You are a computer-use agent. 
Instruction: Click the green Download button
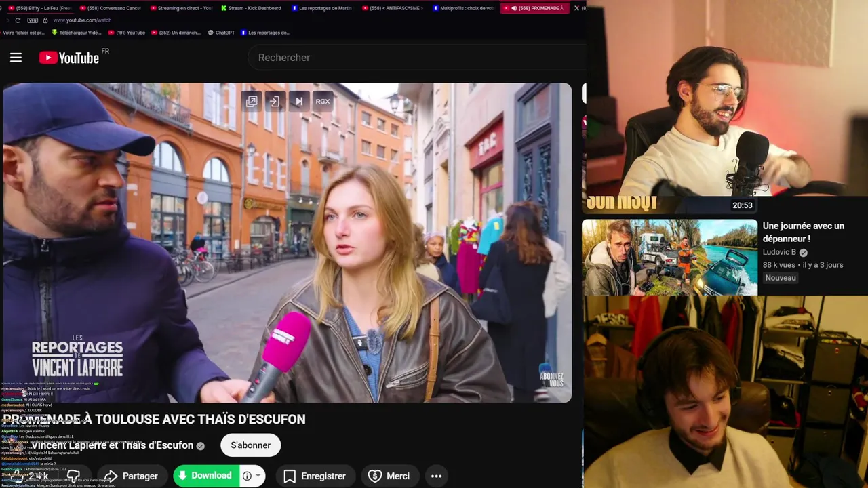(206, 476)
